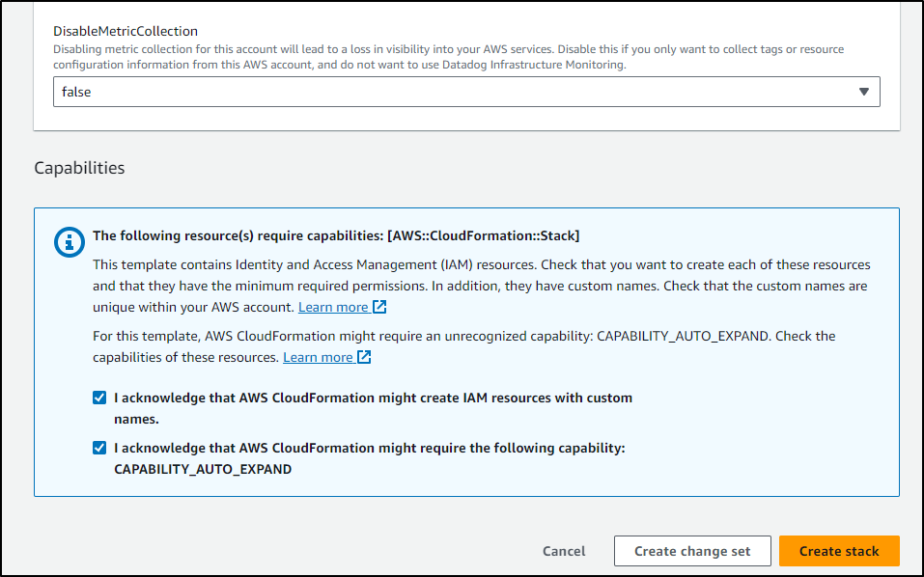
Task: Open the combo box showing false
Action: point(466,92)
